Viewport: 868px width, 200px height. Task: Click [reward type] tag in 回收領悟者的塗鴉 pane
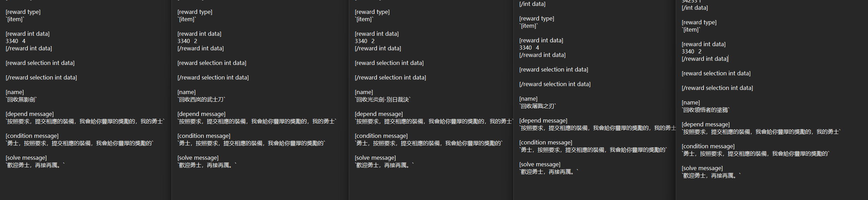pos(699,23)
